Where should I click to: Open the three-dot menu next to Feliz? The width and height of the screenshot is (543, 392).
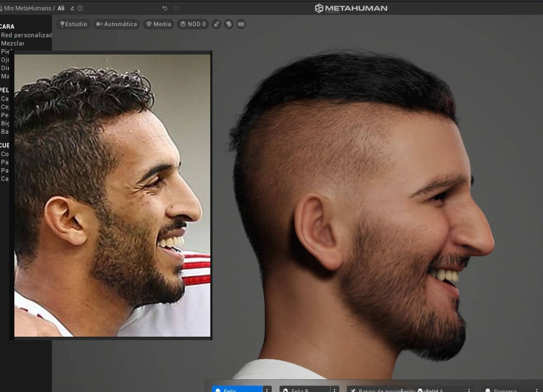point(267,390)
